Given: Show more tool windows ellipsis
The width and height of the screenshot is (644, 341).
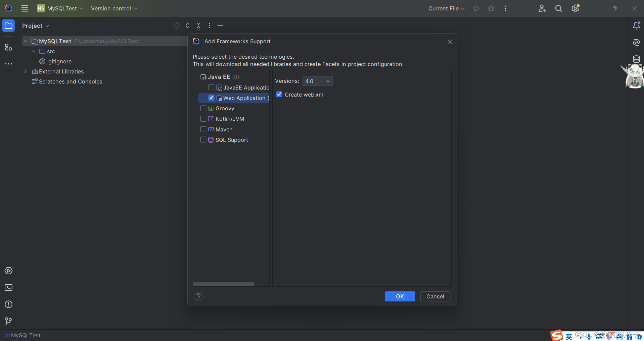Looking at the screenshot, I should tap(8, 64).
